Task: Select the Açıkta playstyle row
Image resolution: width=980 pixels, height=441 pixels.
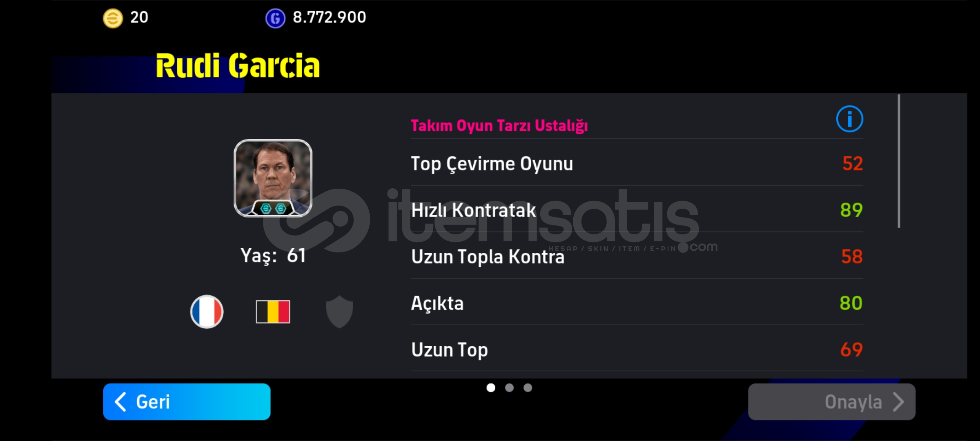Action: [637, 303]
